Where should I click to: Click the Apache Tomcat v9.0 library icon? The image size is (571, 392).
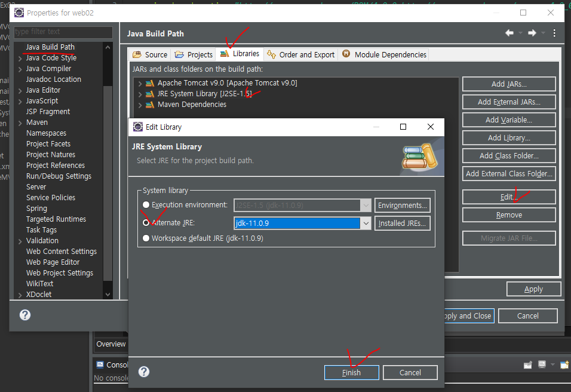150,83
